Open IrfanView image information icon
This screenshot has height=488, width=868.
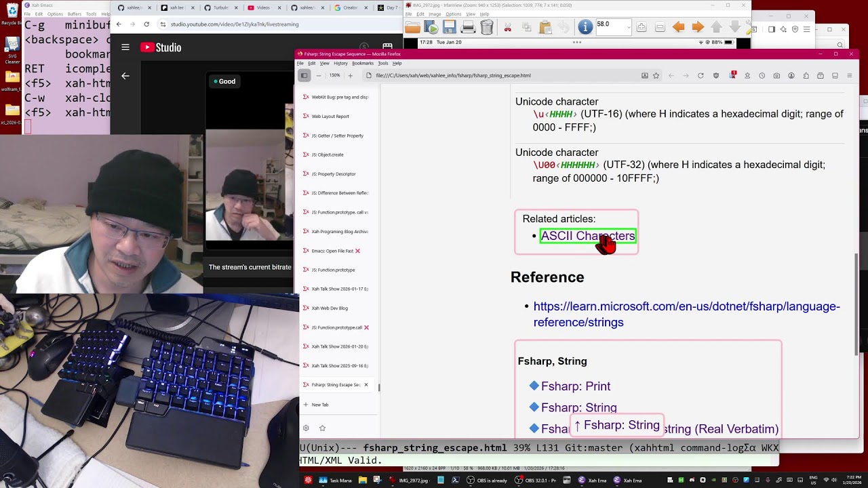pos(585,27)
